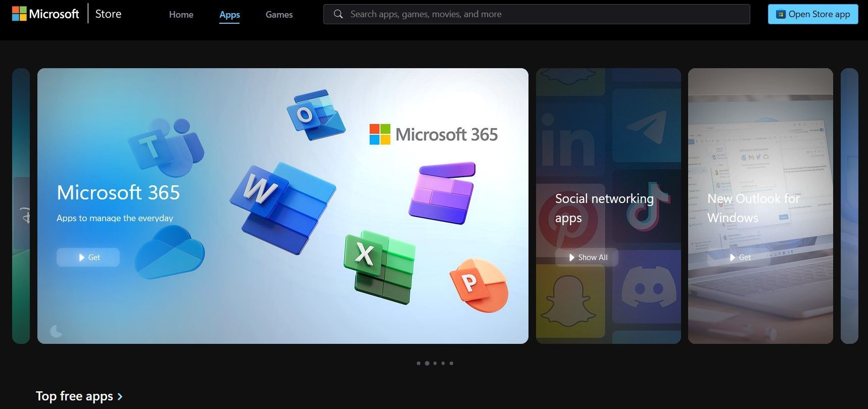The width and height of the screenshot is (868, 409).
Task: Click the TikTok icon in social card
Action: click(648, 207)
